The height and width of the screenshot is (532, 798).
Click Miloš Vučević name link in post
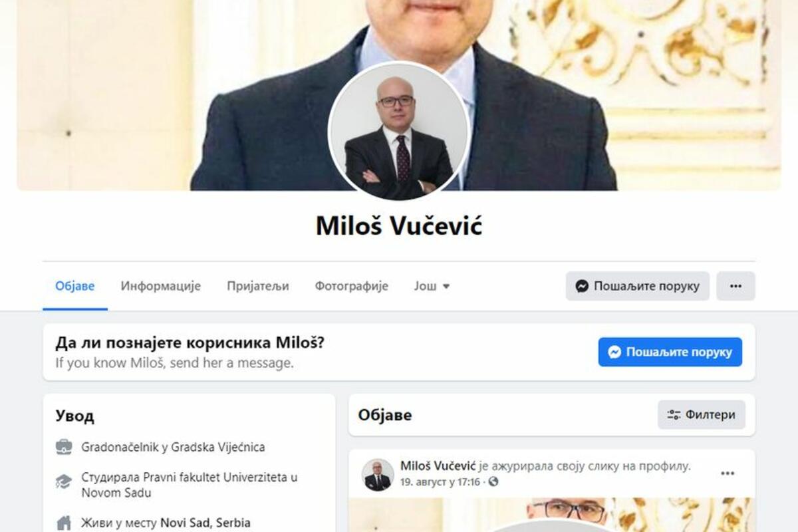(438, 465)
